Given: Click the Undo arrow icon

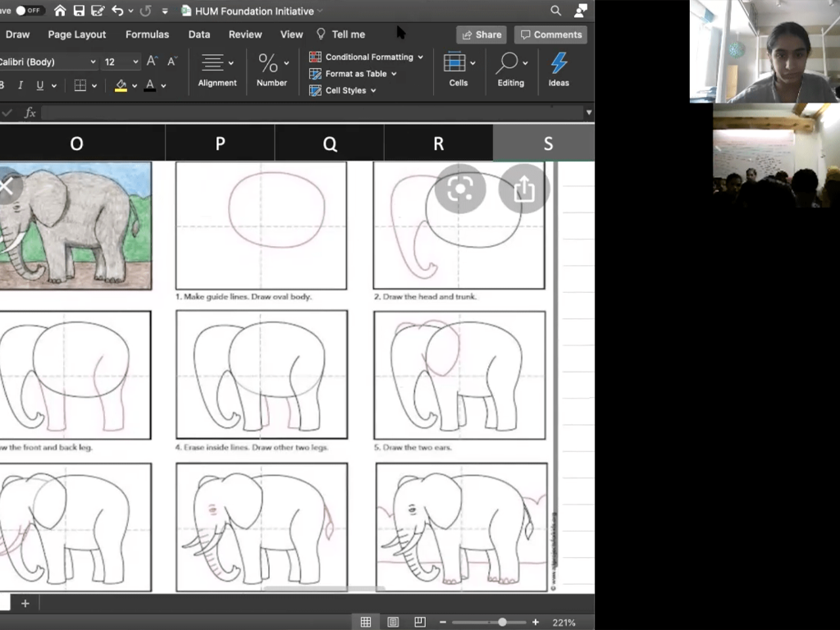Looking at the screenshot, I should pyautogui.click(x=117, y=11).
